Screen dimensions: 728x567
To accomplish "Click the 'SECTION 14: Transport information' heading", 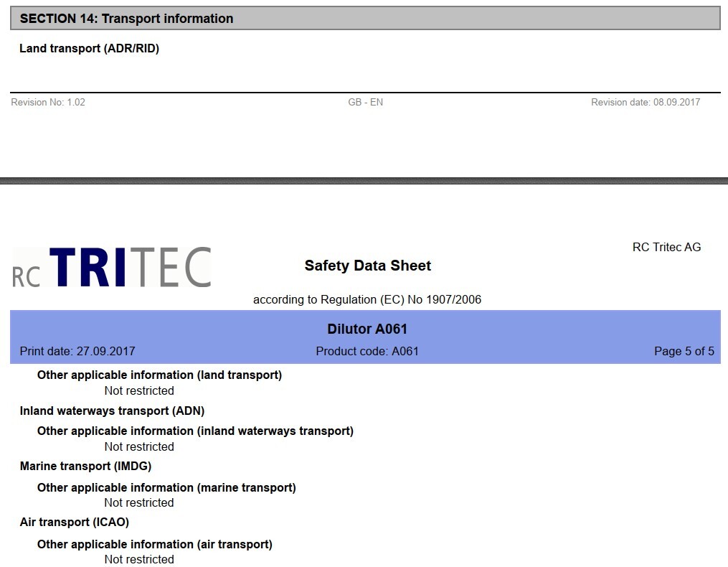I will click(x=126, y=19).
